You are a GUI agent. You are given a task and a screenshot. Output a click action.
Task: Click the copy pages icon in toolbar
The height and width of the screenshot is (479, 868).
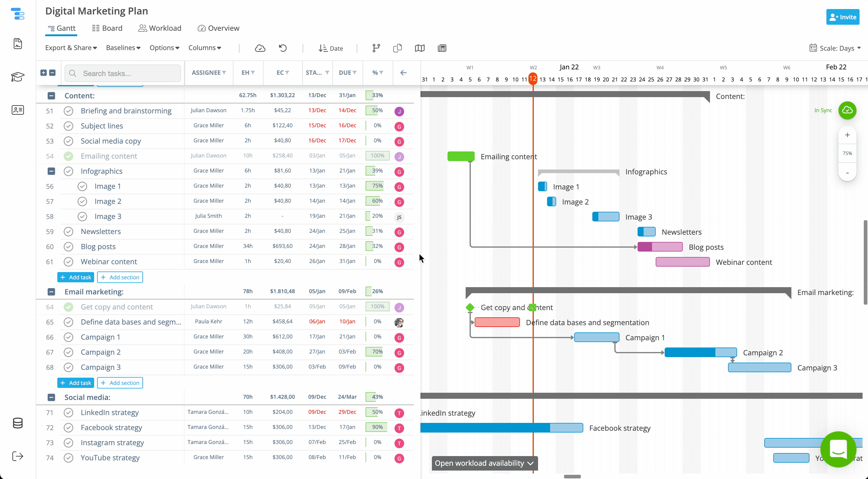tap(397, 48)
